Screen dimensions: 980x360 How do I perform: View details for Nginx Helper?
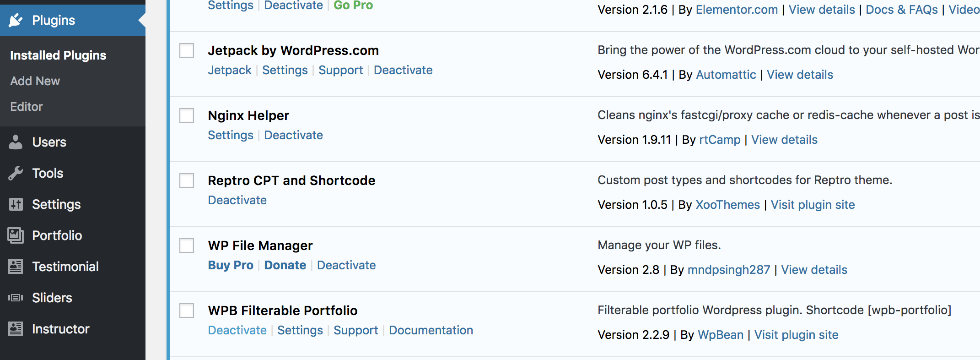[x=785, y=140]
